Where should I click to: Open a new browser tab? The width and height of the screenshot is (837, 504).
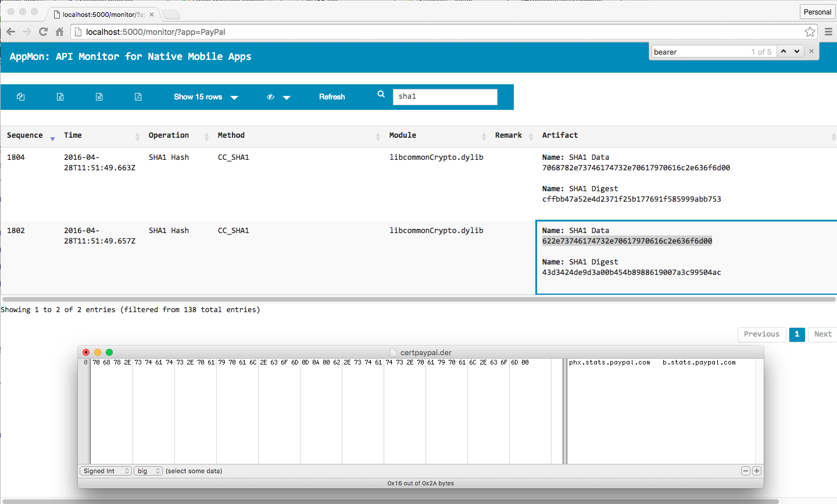coord(171,15)
